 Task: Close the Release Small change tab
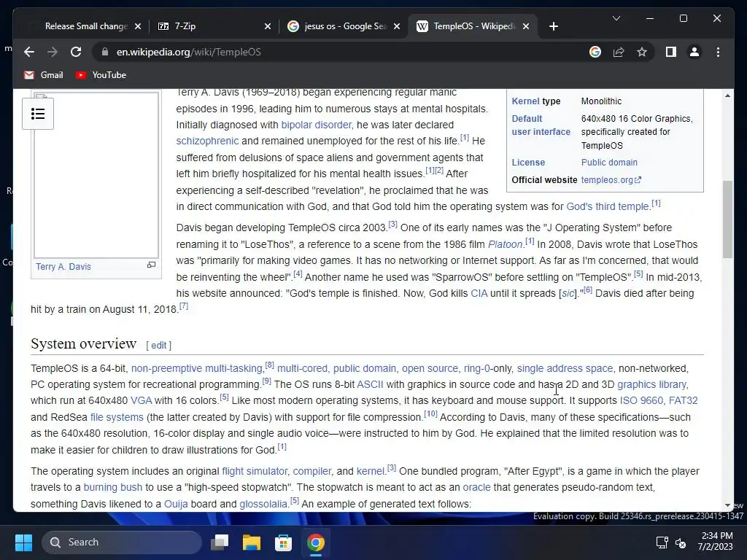pyautogui.click(x=138, y=26)
